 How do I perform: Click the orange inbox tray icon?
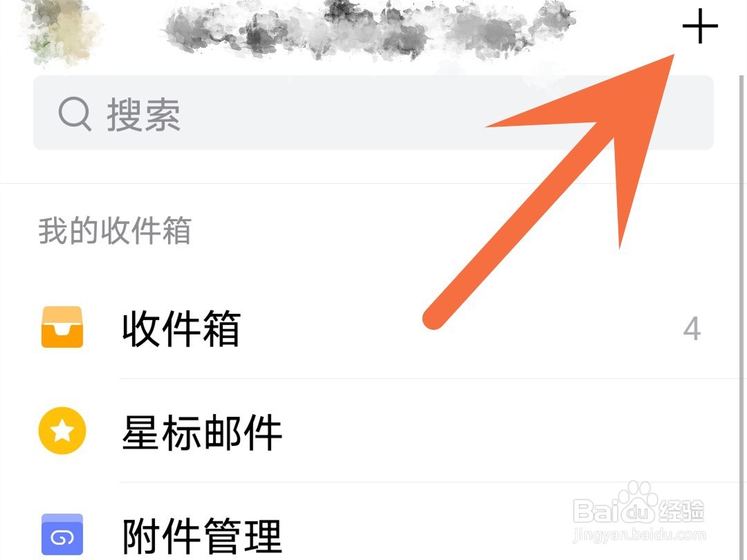click(62, 327)
